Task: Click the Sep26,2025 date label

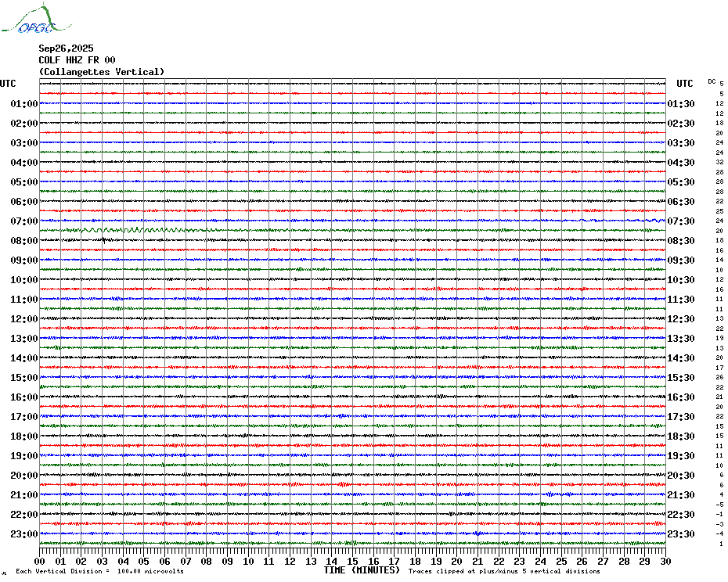Action: coord(66,48)
